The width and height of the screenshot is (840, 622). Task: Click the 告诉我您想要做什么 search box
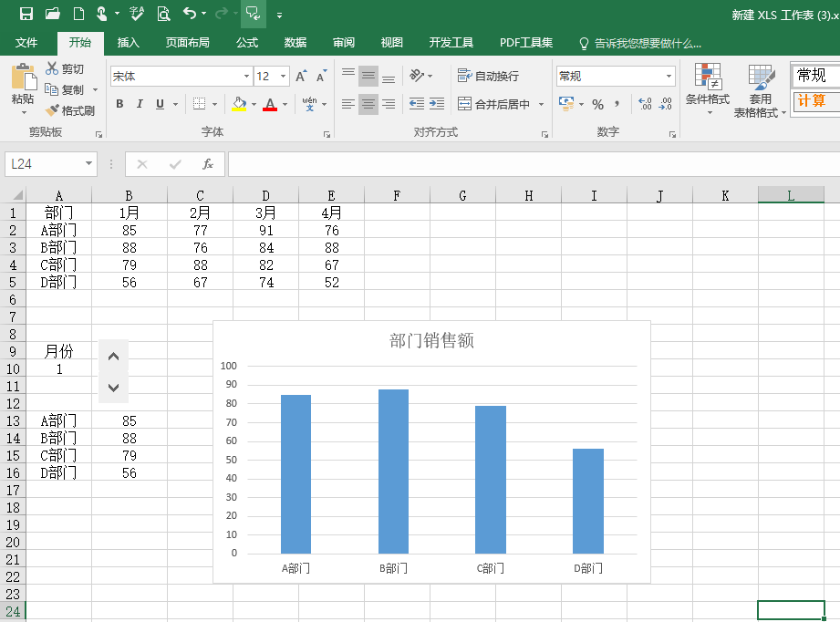[x=640, y=43]
